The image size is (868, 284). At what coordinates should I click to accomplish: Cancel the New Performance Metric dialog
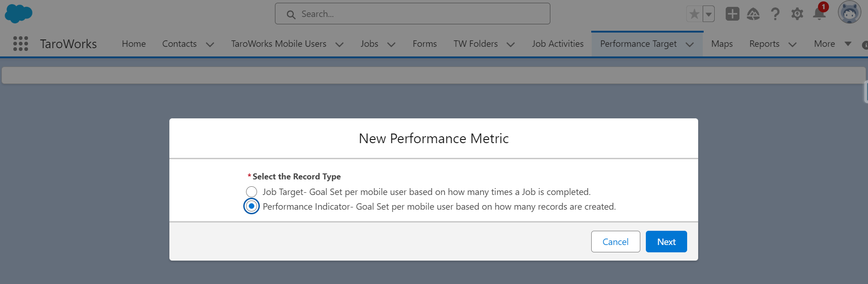615,242
